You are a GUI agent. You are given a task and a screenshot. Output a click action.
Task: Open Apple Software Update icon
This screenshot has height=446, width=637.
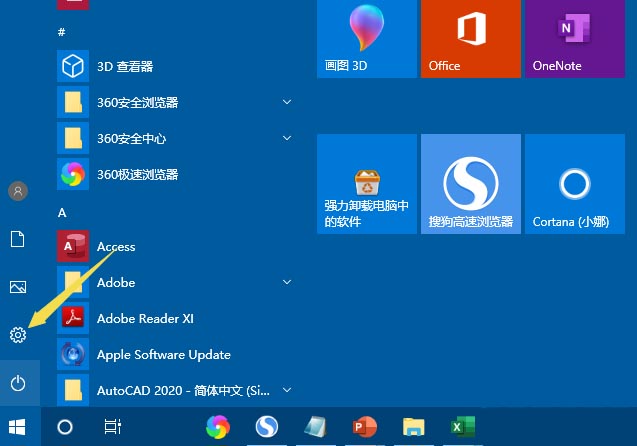(x=73, y=354)
